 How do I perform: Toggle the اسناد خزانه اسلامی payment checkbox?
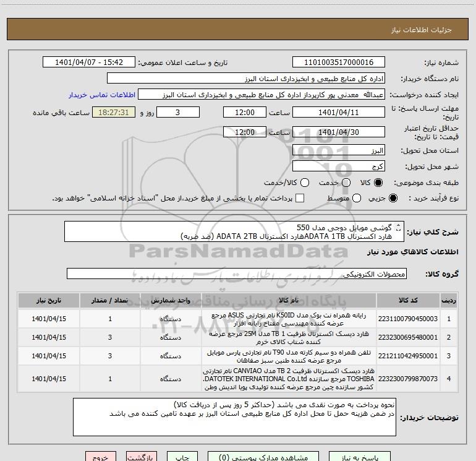tap(300, 198)
